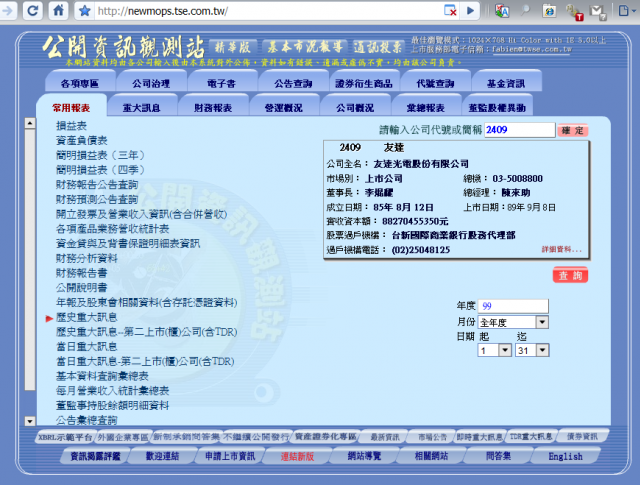
Task: Open 簡明損益表（四季） link
Action: [100, 170]
